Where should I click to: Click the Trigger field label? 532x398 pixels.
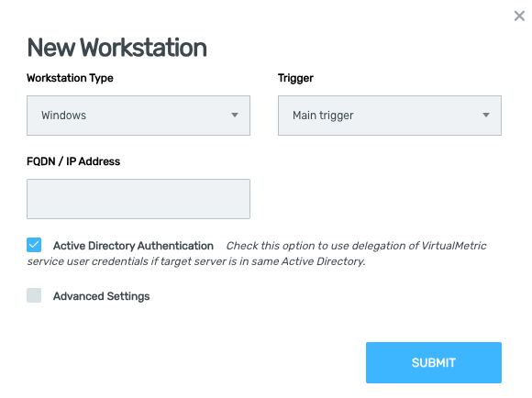(295, 78)
